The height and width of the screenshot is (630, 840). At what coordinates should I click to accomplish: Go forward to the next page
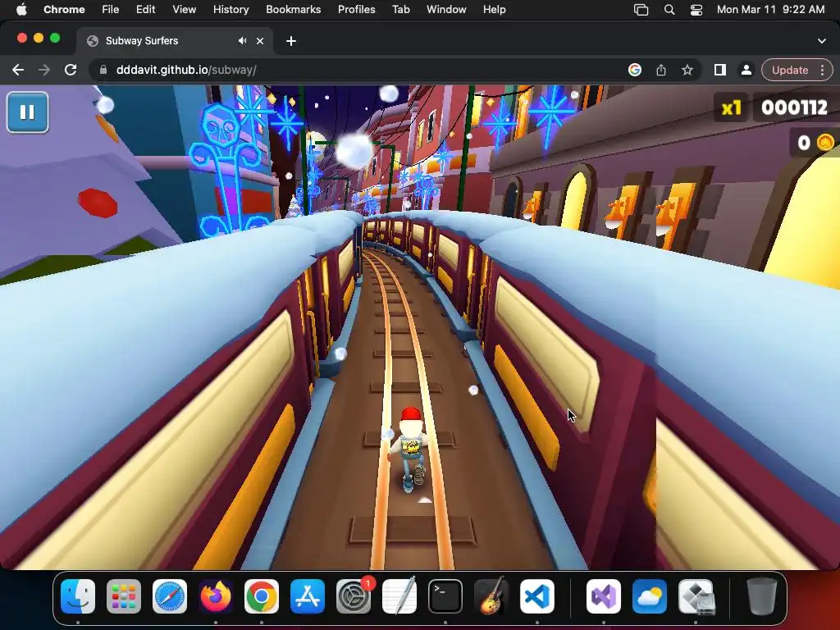(x=44, y=71)
